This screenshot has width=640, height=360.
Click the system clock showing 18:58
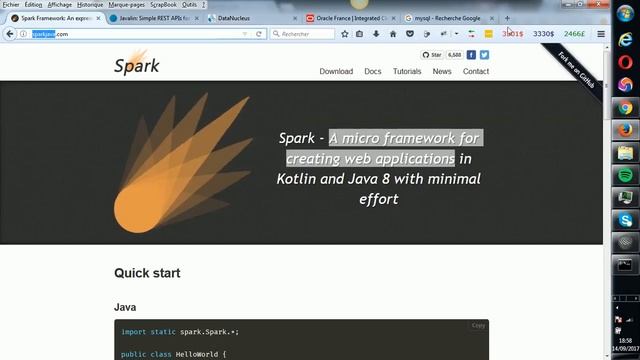point(625,340)
